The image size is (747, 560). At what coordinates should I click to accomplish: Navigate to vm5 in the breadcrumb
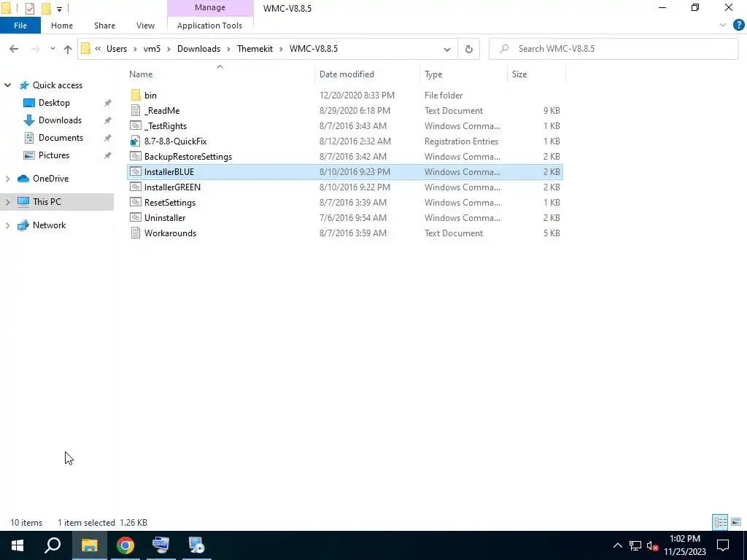152,49
